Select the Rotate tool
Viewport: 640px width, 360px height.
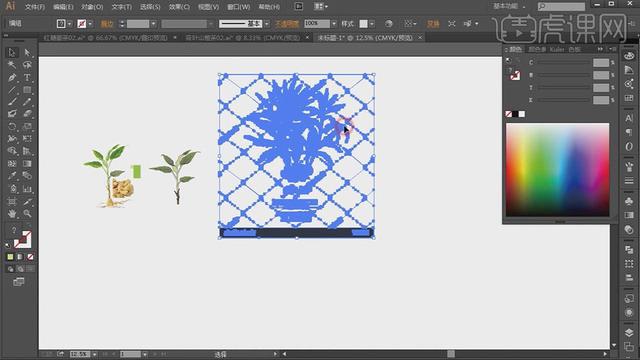(x=12, y=126)
